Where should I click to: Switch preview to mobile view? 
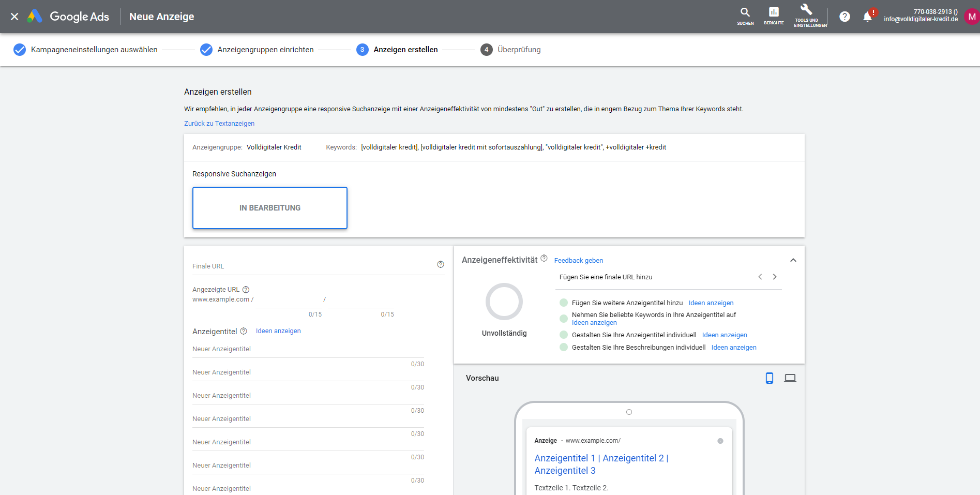(770, 378)
